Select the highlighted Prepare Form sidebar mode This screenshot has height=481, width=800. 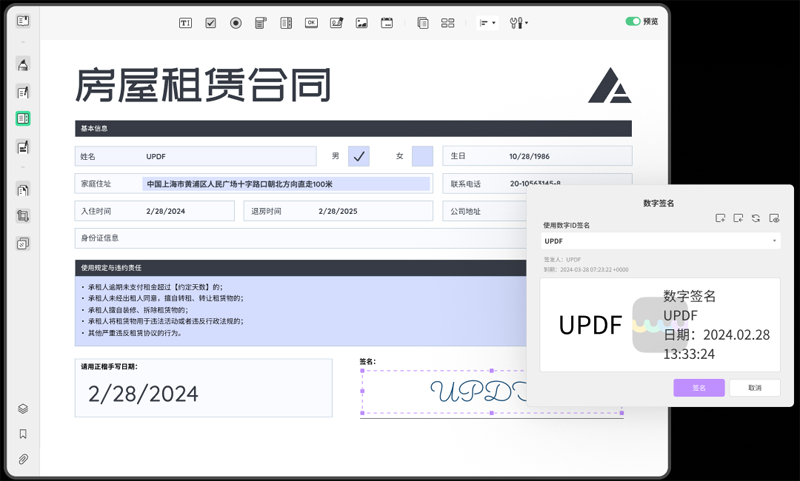tap(23, 119)
